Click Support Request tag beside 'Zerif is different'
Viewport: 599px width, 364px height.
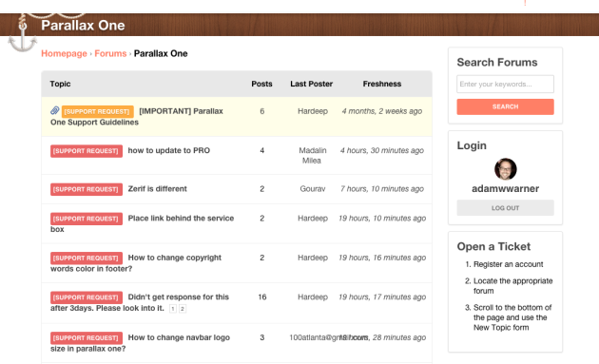(x=87, y=189)
